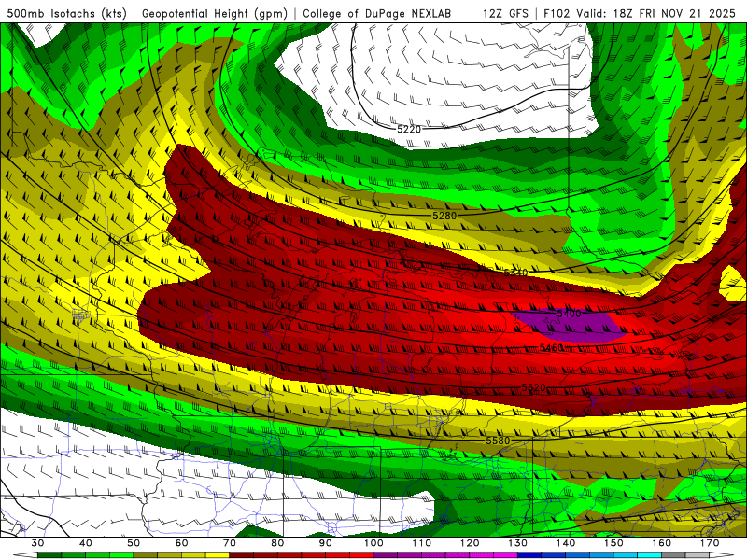Click the colorbar value 30
Screen dimensions: 747x560
pos(37,543)
